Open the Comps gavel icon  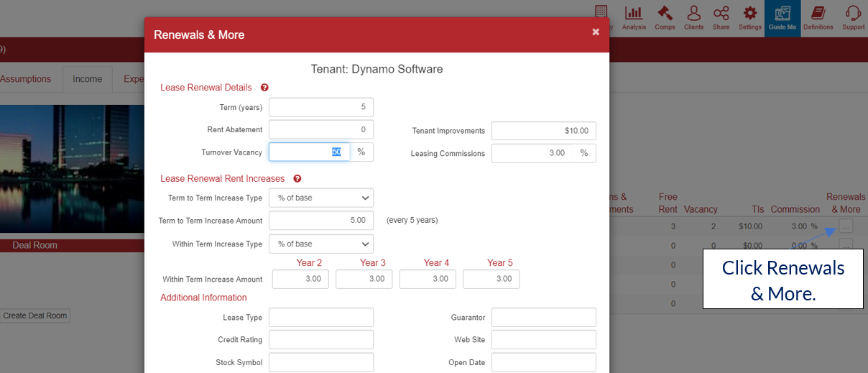coord(665,18)
